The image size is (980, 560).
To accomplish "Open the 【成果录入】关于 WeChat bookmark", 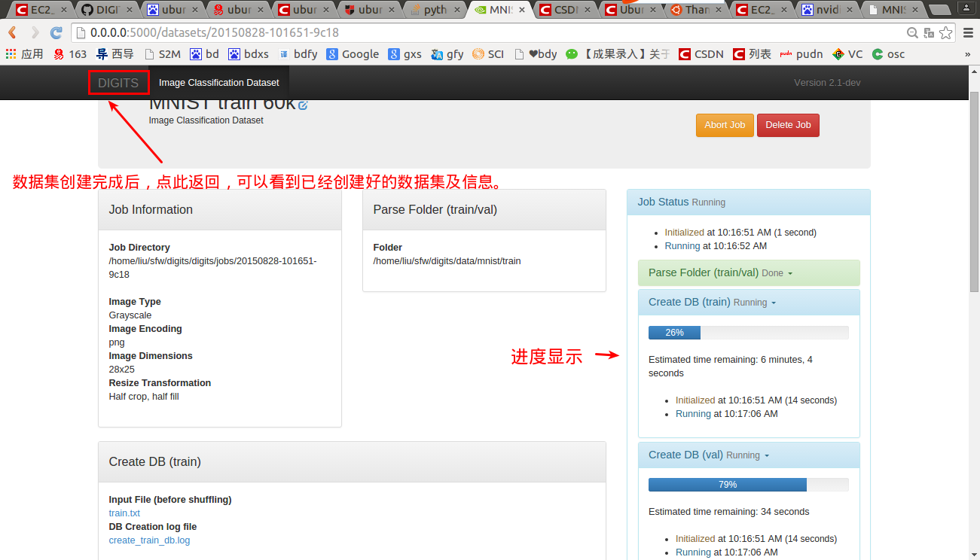I will [618, 54].
